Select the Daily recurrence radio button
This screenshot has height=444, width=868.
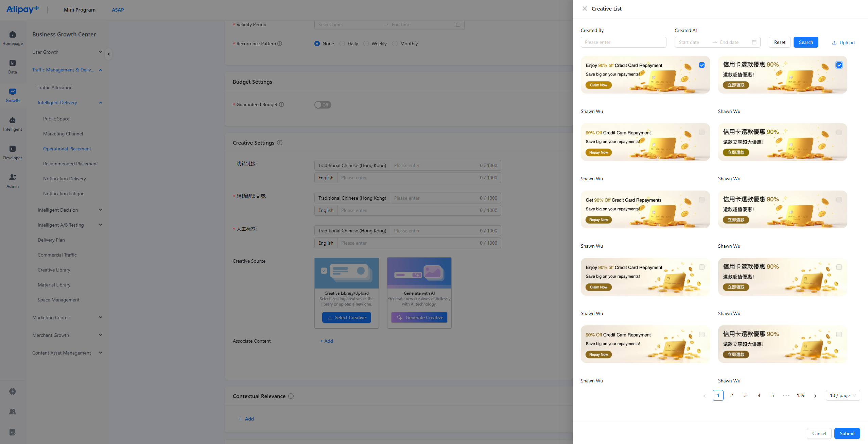pyautogui.click(x=342, y=44)
